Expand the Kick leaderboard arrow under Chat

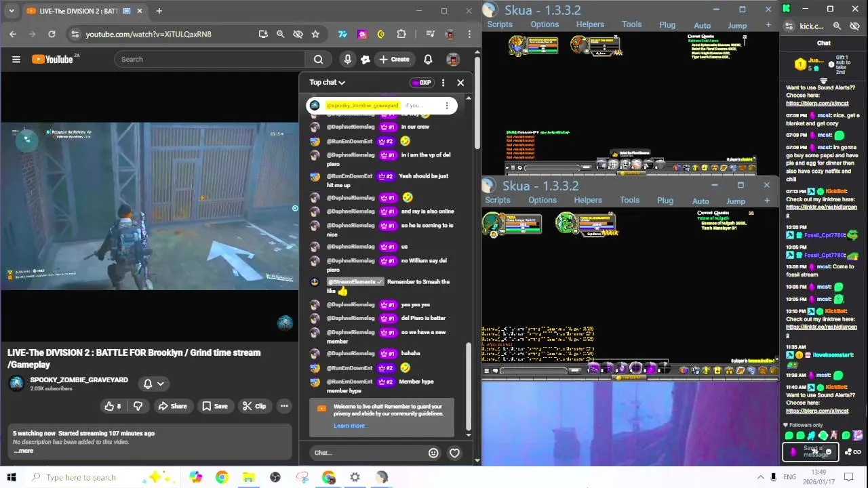point(823,81)
